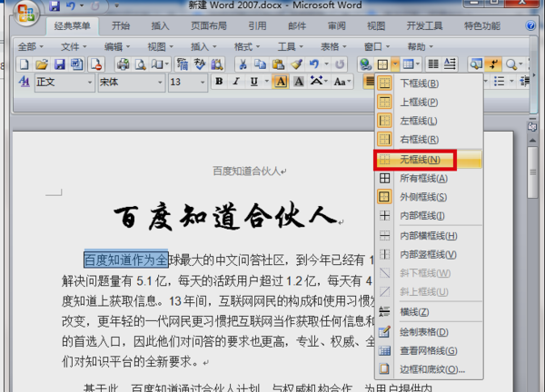Toggle the Character Shading A button
545x392 pixels.
pyautogui.click(x=298, y=82)
